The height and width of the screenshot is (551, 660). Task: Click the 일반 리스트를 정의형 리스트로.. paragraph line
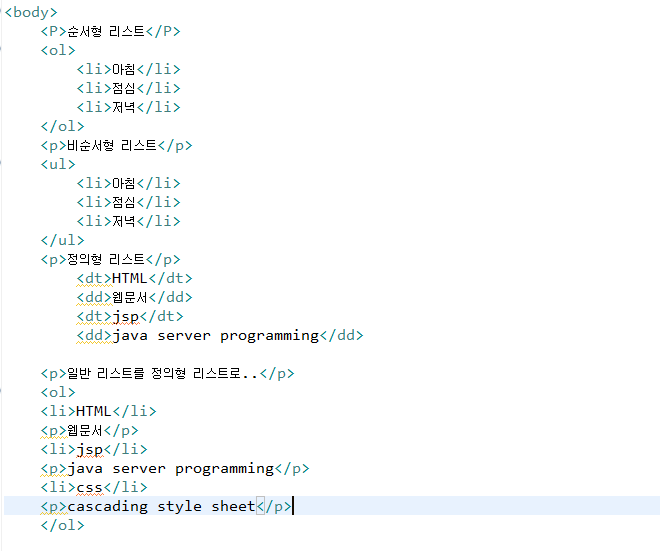tap(167, 373)
